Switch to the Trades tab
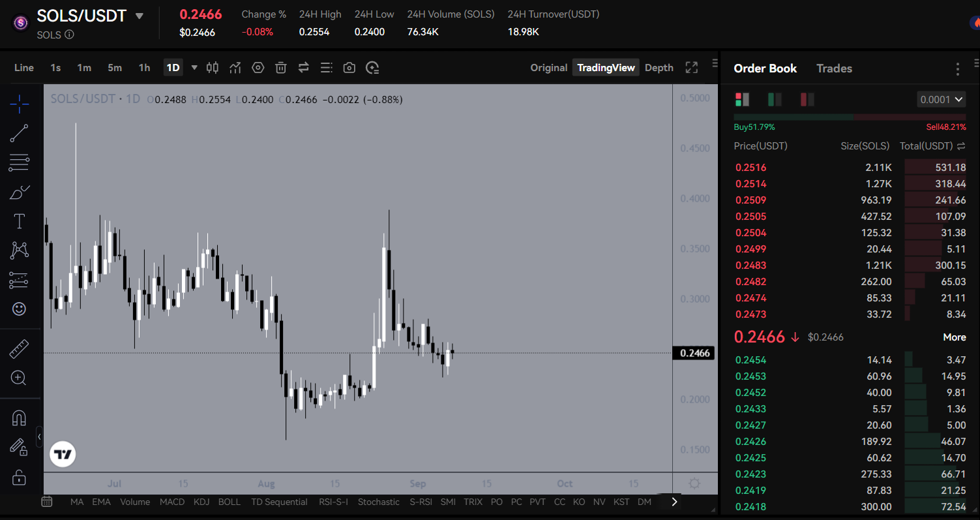Screen dimensions: 980x520 tap(834, 68)
